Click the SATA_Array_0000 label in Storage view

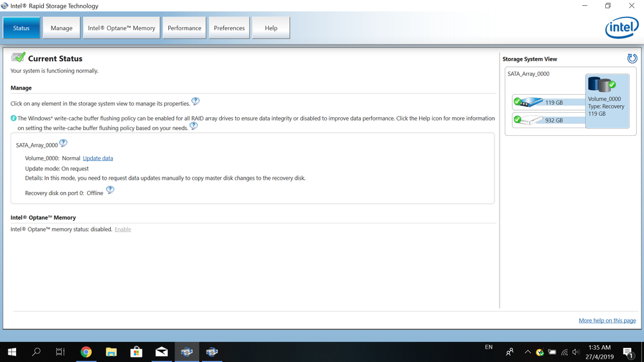point(528,74)
